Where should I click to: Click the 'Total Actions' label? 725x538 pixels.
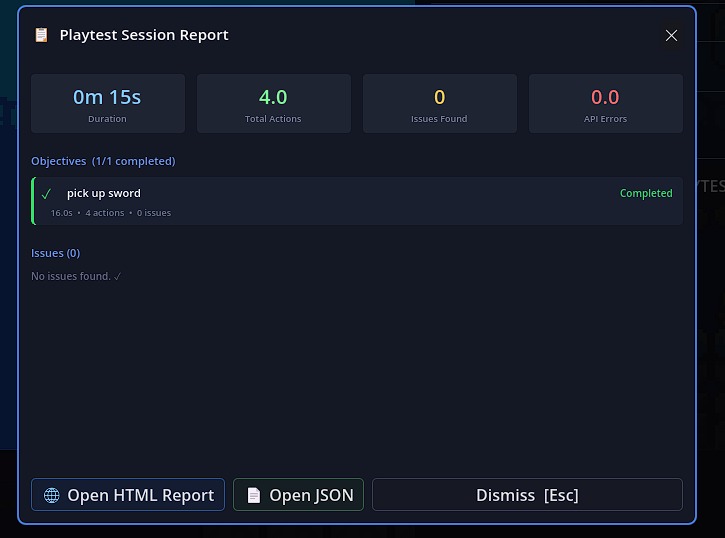(x=273, y=119)
